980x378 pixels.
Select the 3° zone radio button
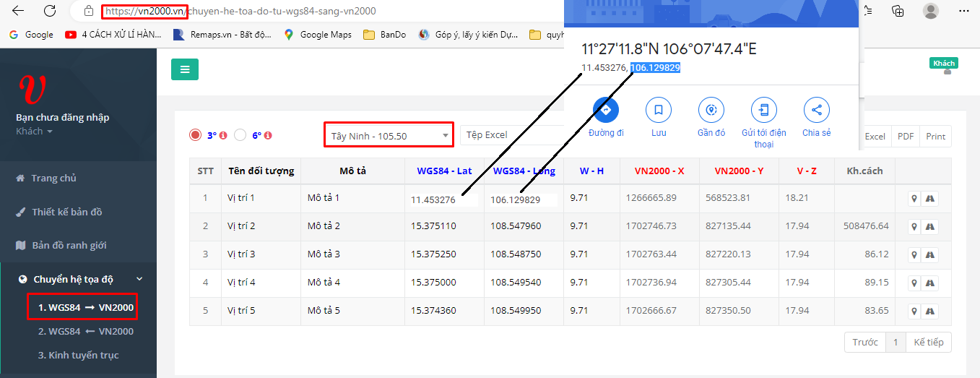coord(195,135)
